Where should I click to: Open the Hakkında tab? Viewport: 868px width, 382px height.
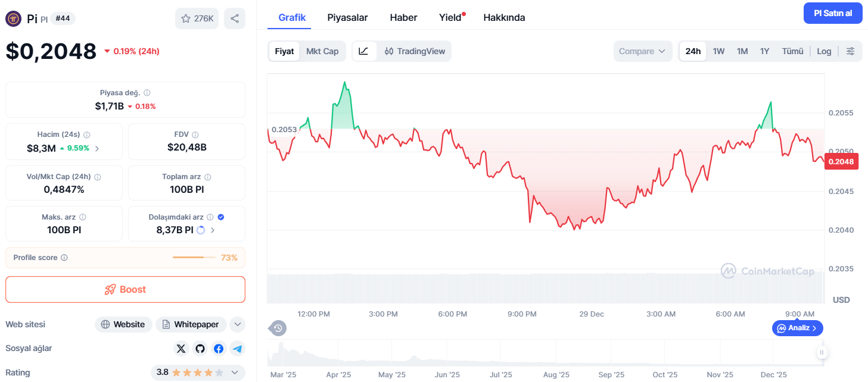(x=504, y=17)
